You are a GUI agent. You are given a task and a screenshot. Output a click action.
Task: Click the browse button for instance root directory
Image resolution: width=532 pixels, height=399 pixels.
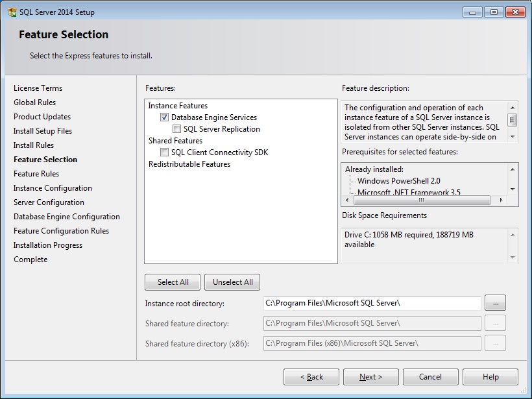coord(495,302)
